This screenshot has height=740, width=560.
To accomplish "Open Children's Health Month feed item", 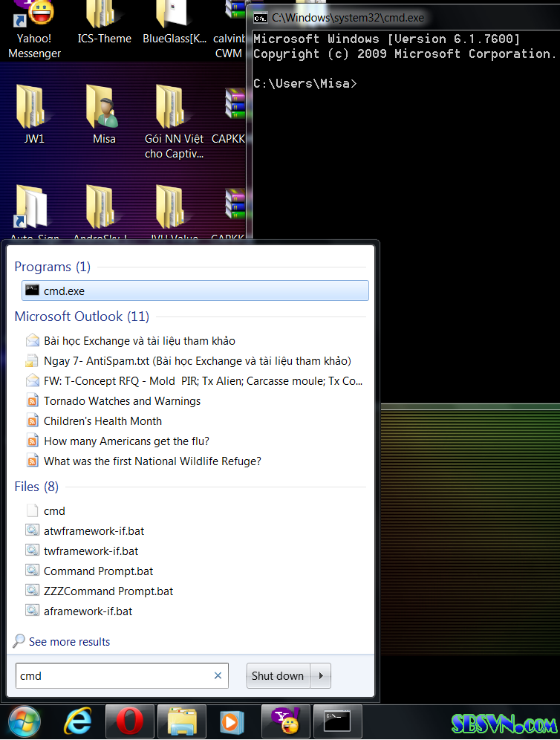I will pyautogui.click(x=102, y=421).
